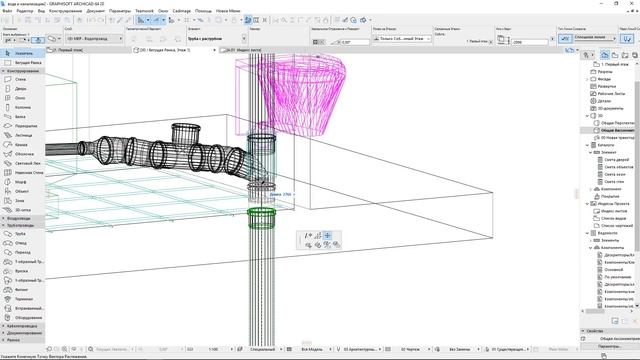Select the Окно window tool
The width and height of the screenshot is (640, 360).
tap(22, 98)
